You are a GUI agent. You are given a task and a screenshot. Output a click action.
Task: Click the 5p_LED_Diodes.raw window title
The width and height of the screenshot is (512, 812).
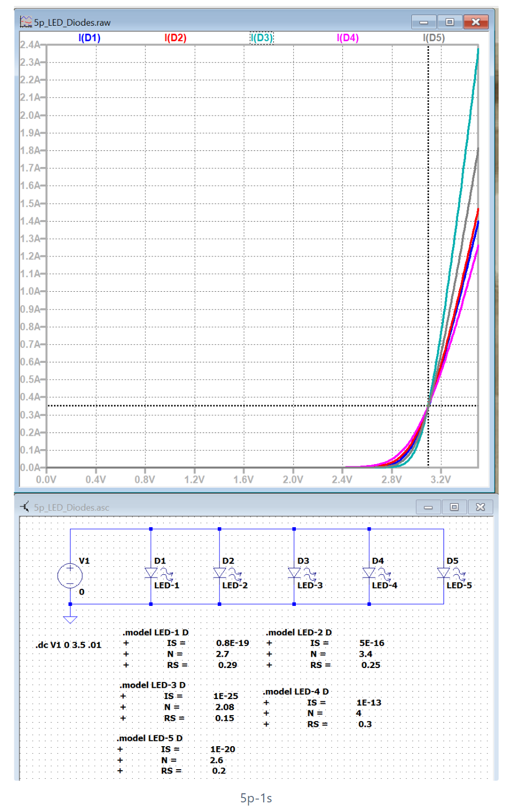click(x=72, y=22)
